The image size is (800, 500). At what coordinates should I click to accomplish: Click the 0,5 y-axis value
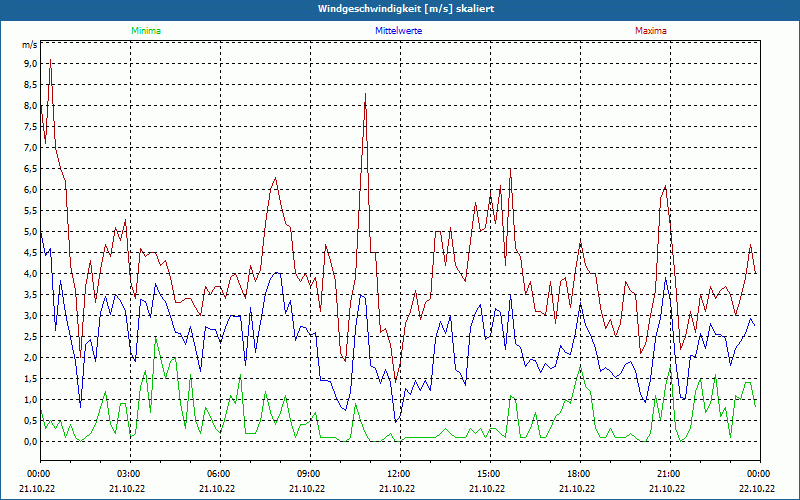pos(31,421)
